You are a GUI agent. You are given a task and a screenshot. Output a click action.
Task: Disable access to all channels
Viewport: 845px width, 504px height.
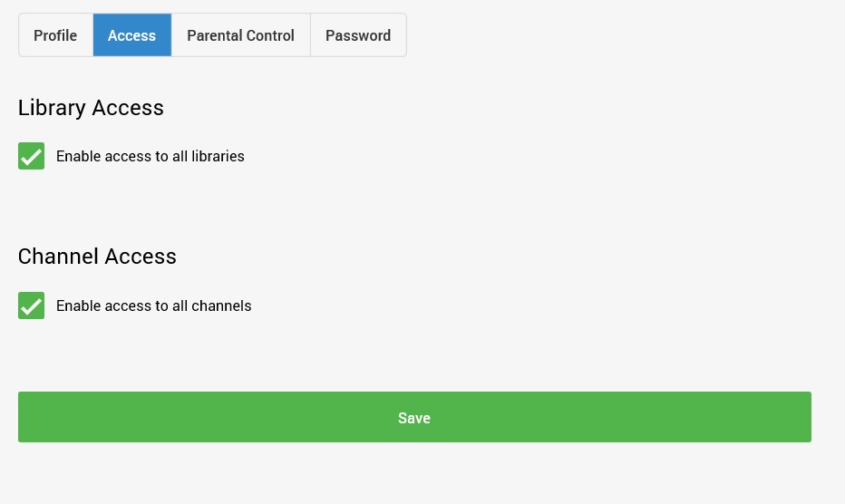(32, 305)
